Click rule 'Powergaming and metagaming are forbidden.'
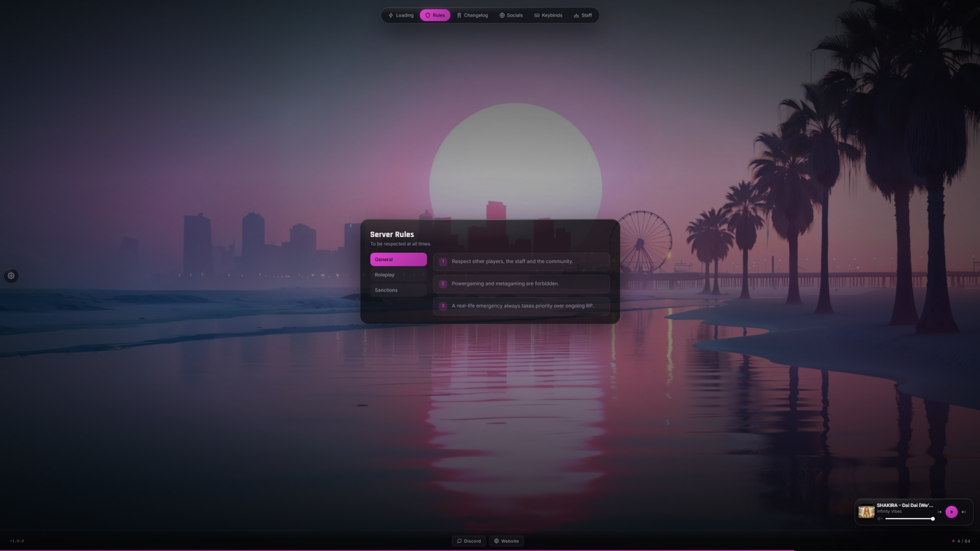 (x=521, y=284)
